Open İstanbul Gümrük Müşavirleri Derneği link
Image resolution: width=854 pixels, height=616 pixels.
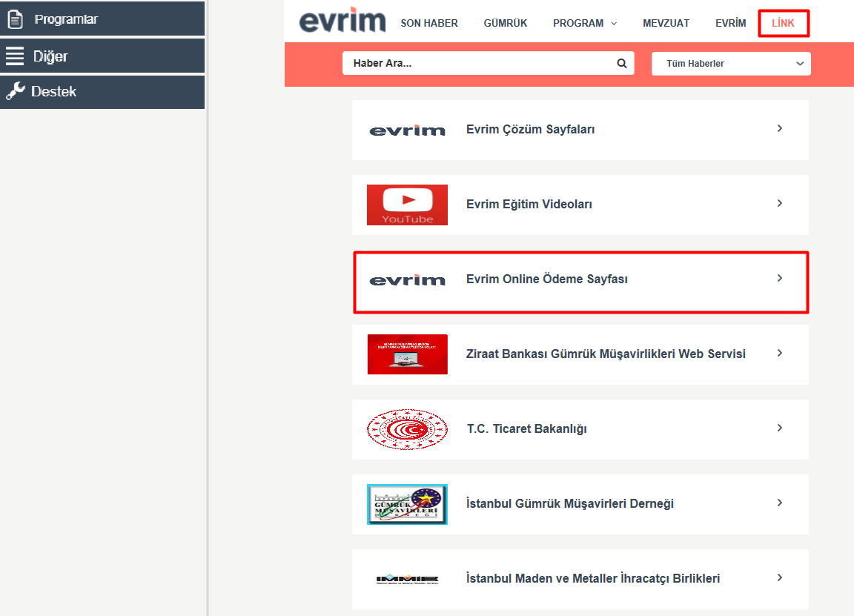click(x=580, y=504)
